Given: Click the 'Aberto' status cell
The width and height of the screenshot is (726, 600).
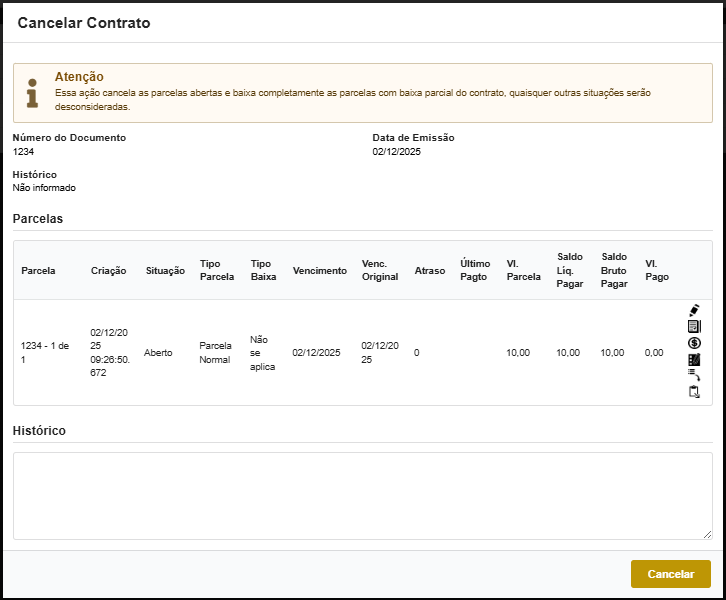Looking at the screenshot, I should [x=158, y=353].
